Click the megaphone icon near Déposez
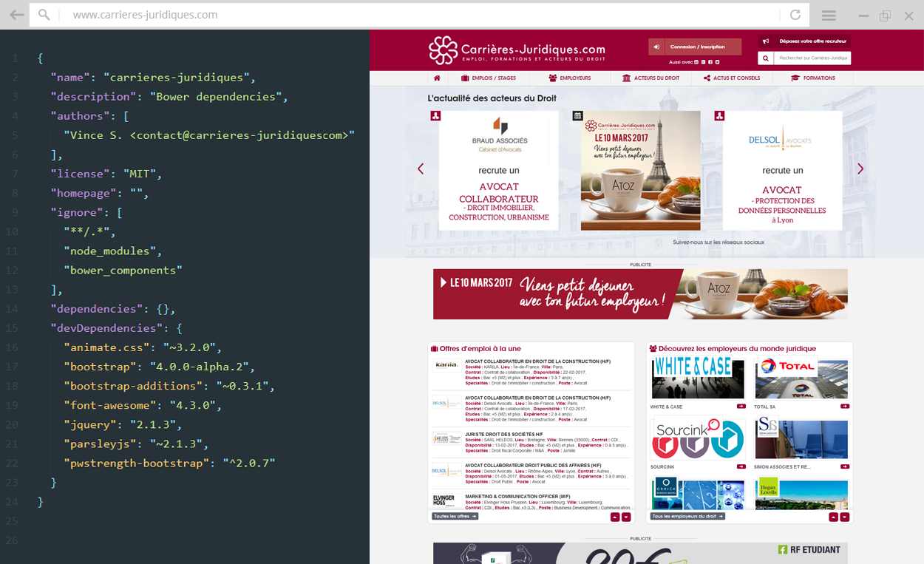This screenshot has width=924, height=564. [x=766, y=41]
